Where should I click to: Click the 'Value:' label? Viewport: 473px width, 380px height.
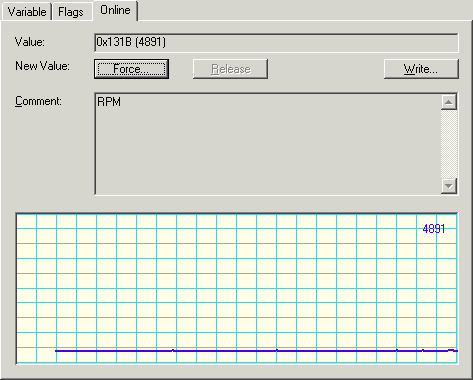click(x=30, y=42)
